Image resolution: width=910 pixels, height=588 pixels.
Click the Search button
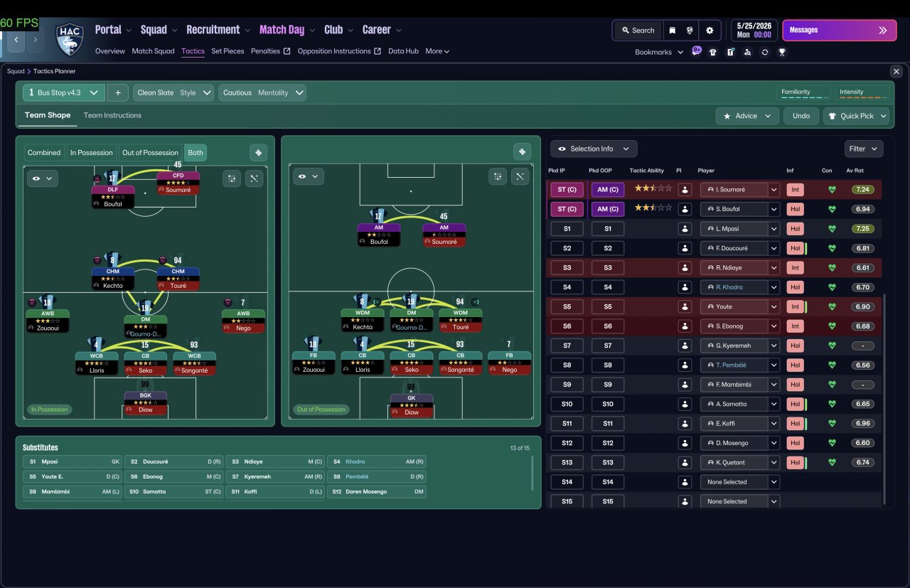pyautogui.click(x=638, y=31)
